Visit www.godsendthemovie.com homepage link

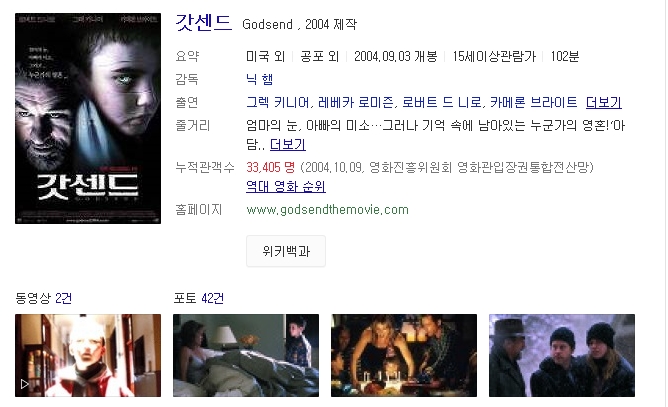tap(327, 210)
